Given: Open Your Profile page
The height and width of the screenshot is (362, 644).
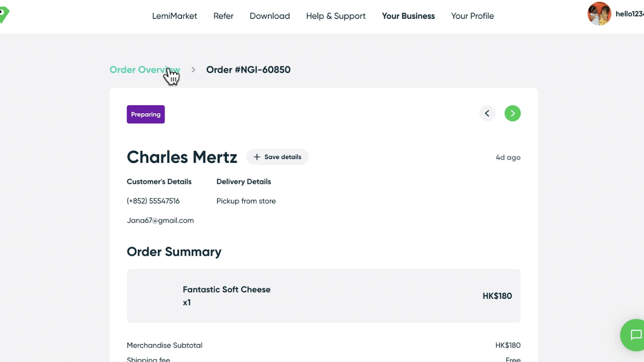Looking at the screenshot, I should click(472, 16).
